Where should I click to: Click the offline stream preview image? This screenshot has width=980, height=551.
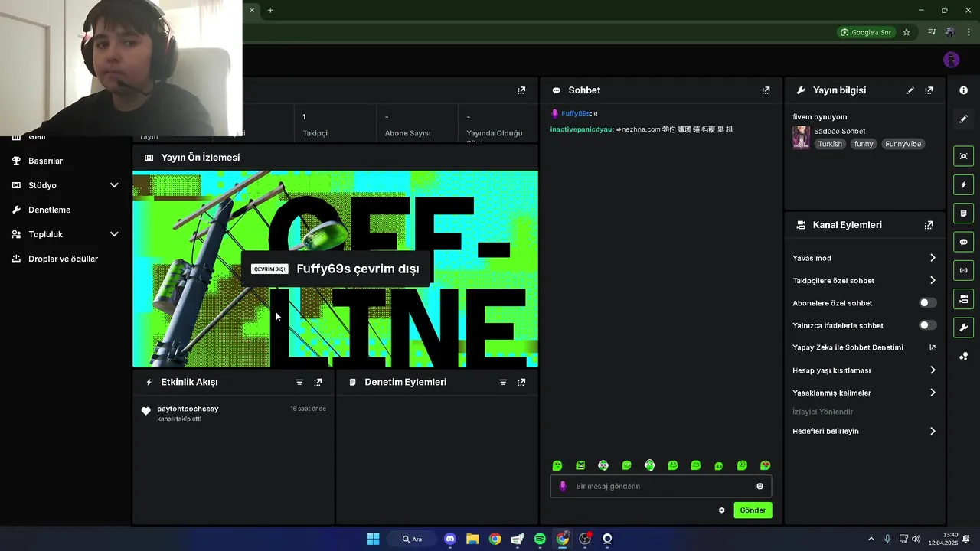[x=335, y=269]
